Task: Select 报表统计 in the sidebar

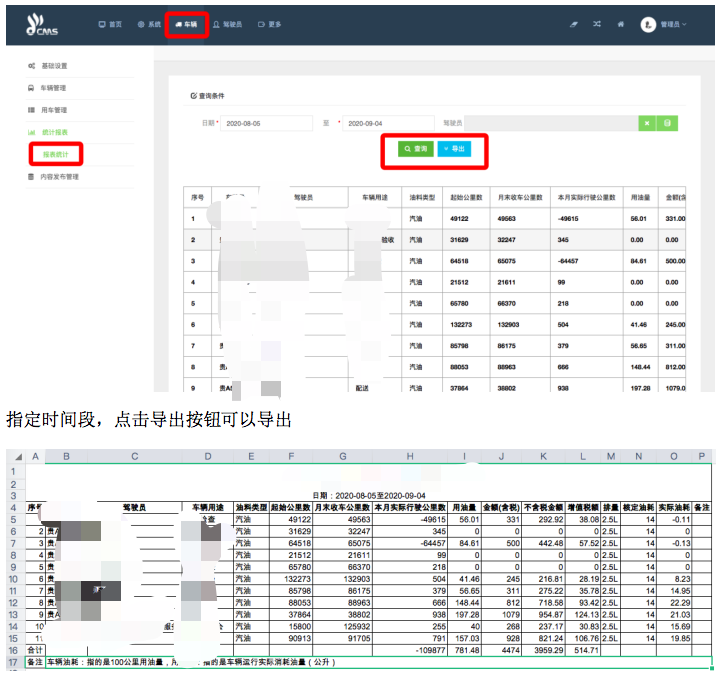Action: [x=56, y=154]
